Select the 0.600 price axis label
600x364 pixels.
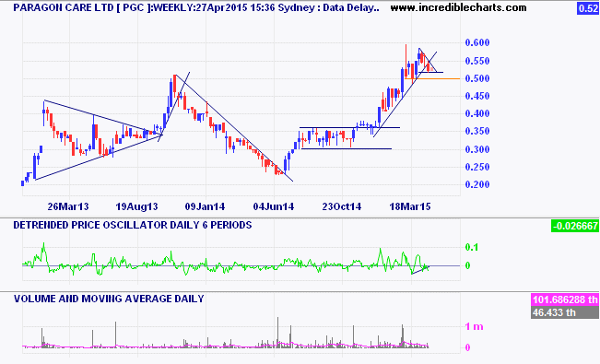477,42
